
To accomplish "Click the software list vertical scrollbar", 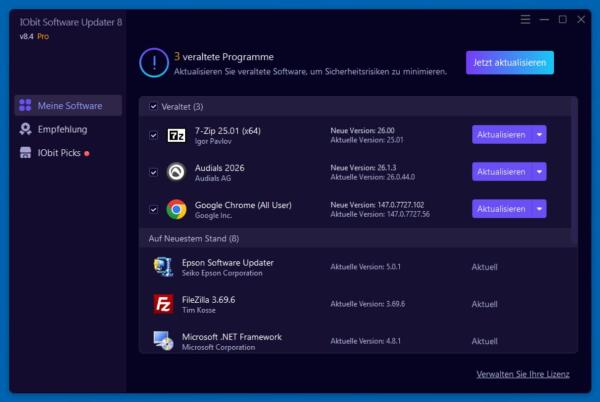I will (574, 170).
